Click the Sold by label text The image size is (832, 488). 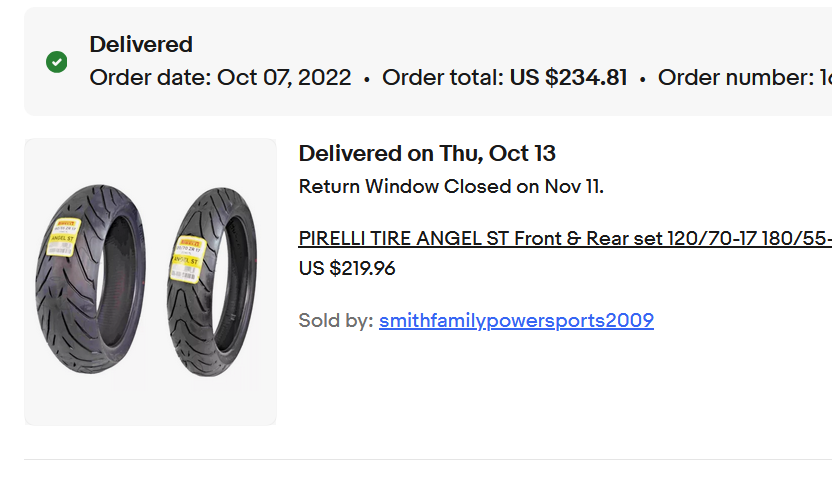point(336,320)
